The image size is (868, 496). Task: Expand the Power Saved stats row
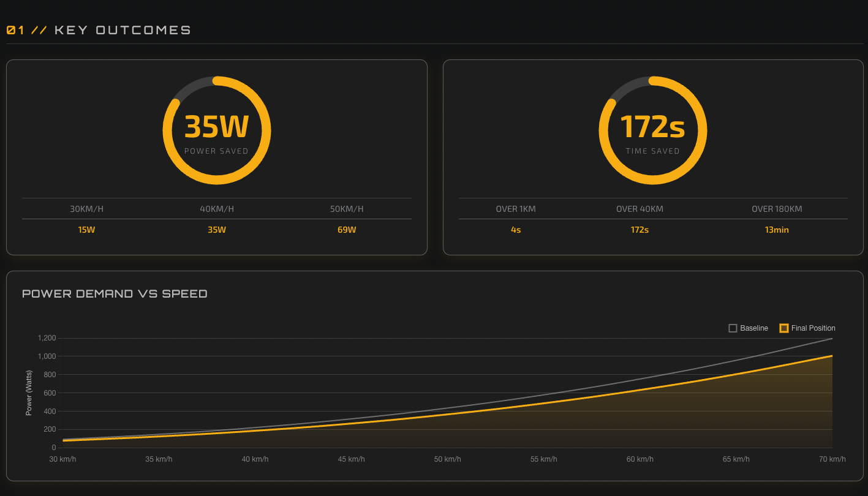(216, 219)
